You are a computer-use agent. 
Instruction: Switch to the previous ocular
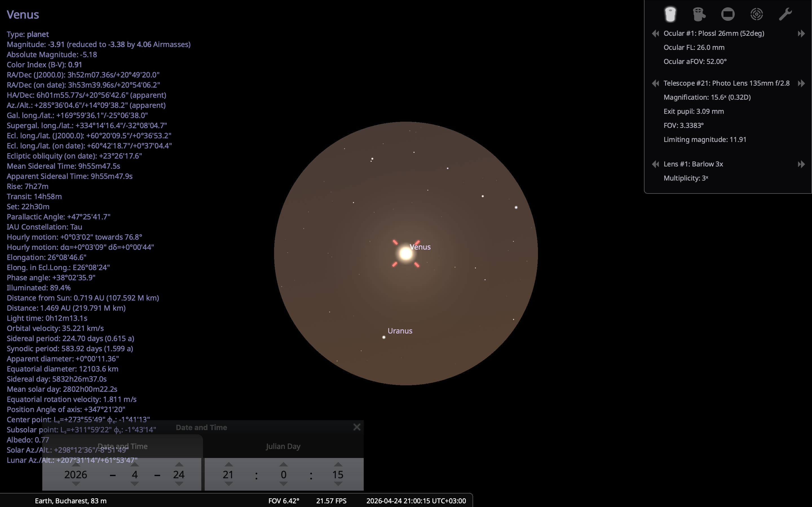[x=655, y=34]
